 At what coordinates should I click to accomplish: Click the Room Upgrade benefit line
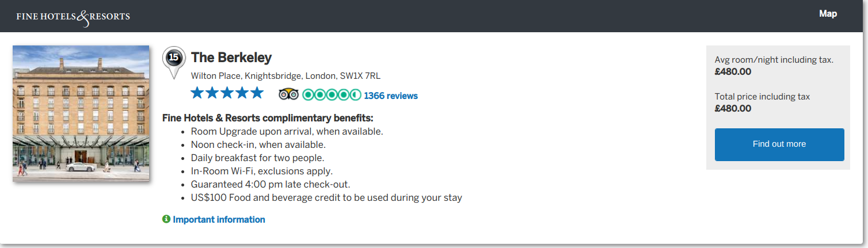[287, 131]
